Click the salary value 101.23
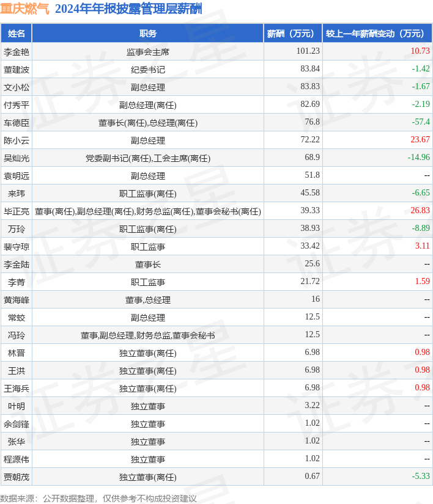 pos(308,51)
